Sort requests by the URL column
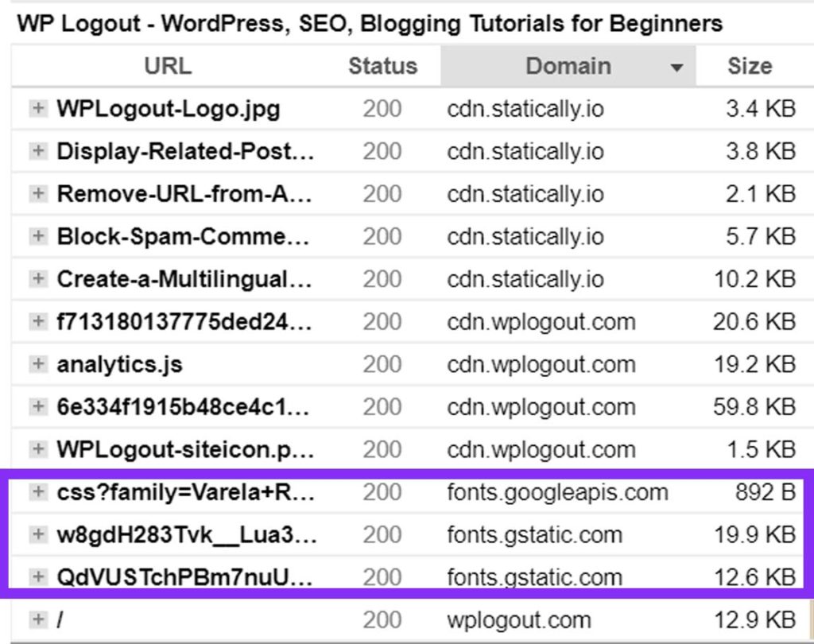This screenshot has width=814, height=644. pyautogui.click(x=168, y=66)
